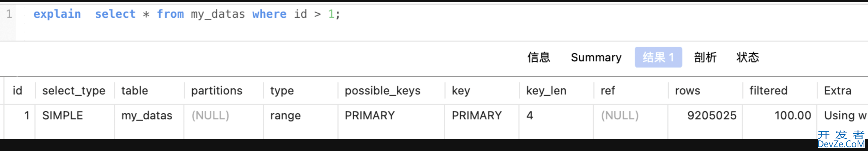Click line number 1 in the editor gutter
868x151 pixels.
coord(9,14)
